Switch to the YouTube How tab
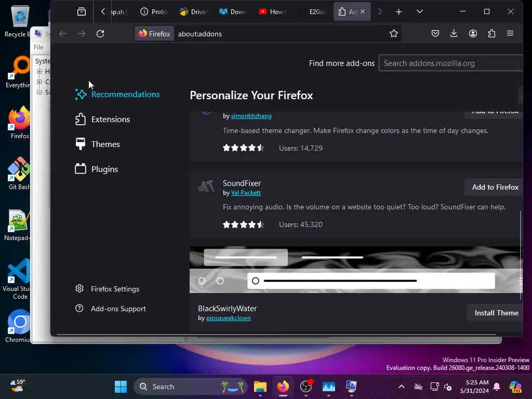Image resolution: width=532 pixels, height=399 pixels. pos(272,12)
